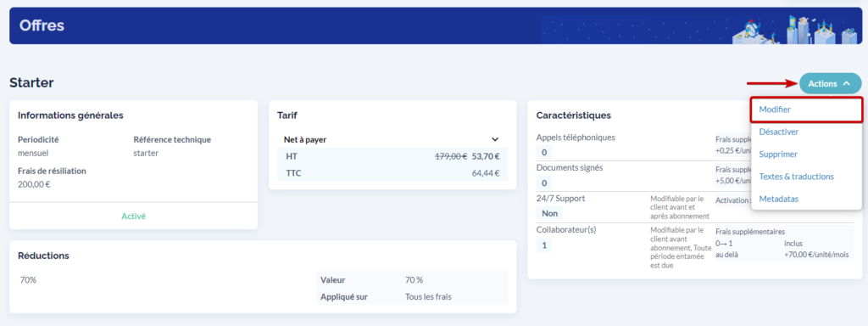Open the Actions dropdown button
Image resolution: width=868 pixels, height=326 pixels.
click(830, 84)
